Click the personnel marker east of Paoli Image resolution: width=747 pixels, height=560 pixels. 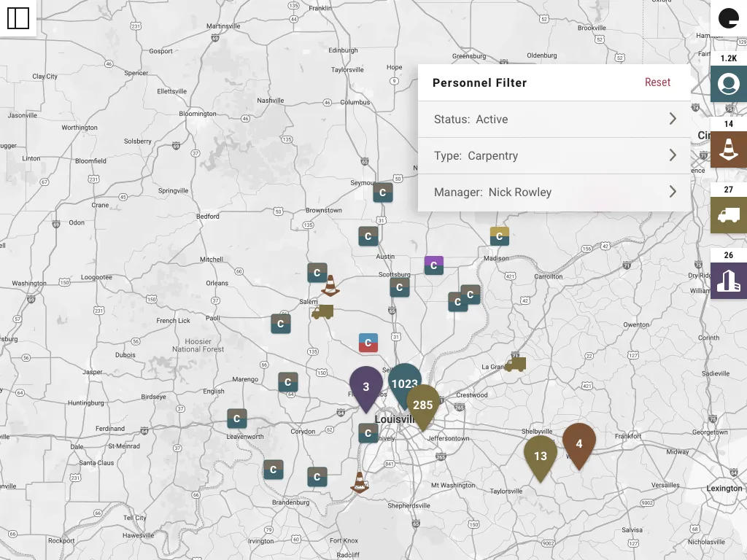(281, 324)
